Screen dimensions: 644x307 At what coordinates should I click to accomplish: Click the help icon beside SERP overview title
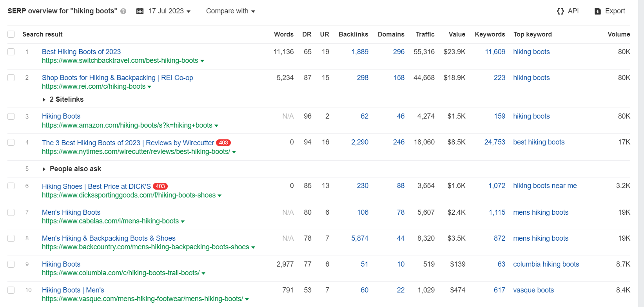pos(123,11)
